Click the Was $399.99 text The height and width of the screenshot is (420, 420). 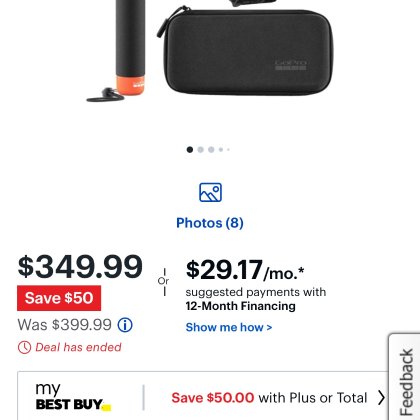pos(64,325)
